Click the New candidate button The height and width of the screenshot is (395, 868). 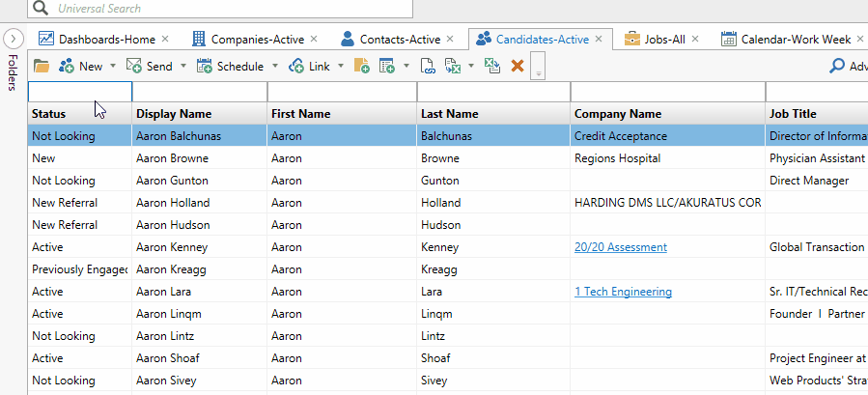(x=81, y=67)
